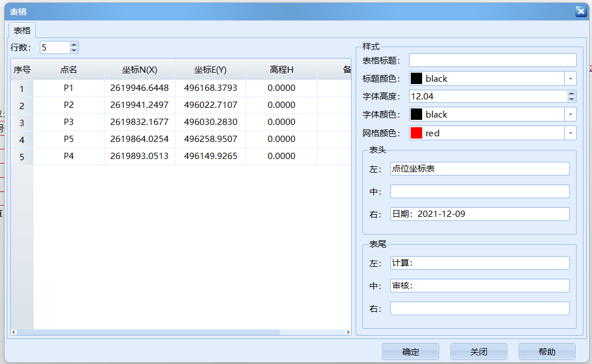
Task: Select row header number 3
Action: [22, 123]
